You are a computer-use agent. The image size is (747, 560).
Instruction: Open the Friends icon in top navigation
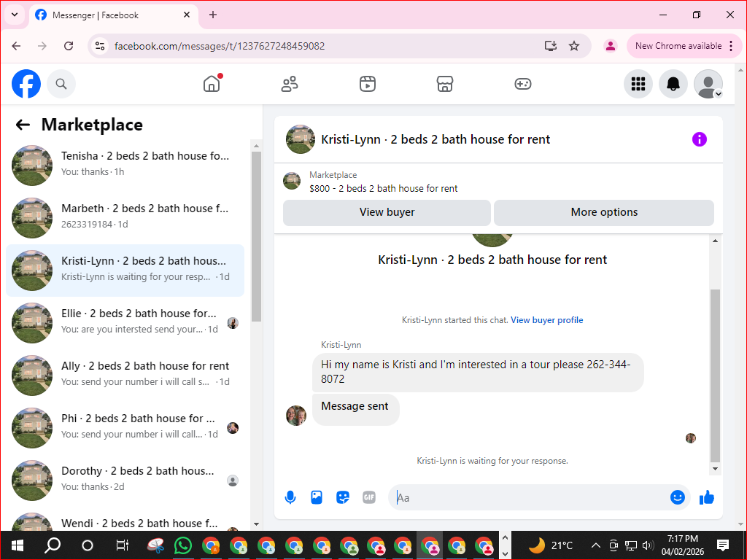290,84
